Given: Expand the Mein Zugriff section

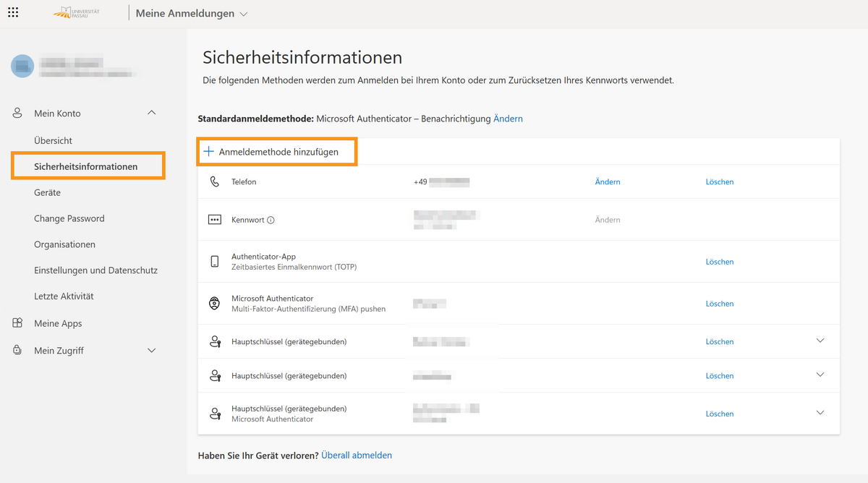Looking at the screenshot, I should pyautogui.click(x=151, y=351).
